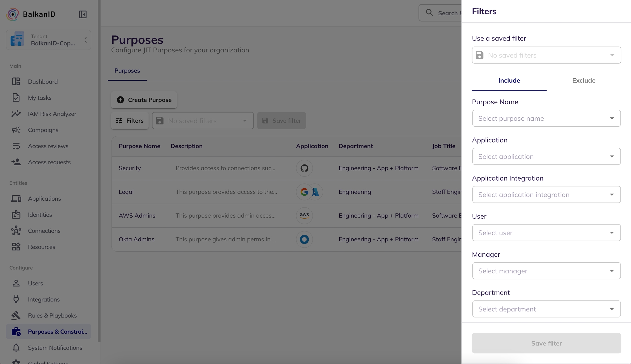
Task: Click the Campaigns megaphone icon
Action: pos(16,130)
